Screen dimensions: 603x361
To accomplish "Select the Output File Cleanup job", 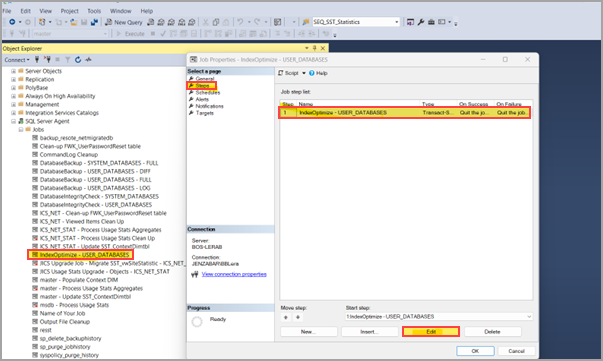I will tap(65, 322).
